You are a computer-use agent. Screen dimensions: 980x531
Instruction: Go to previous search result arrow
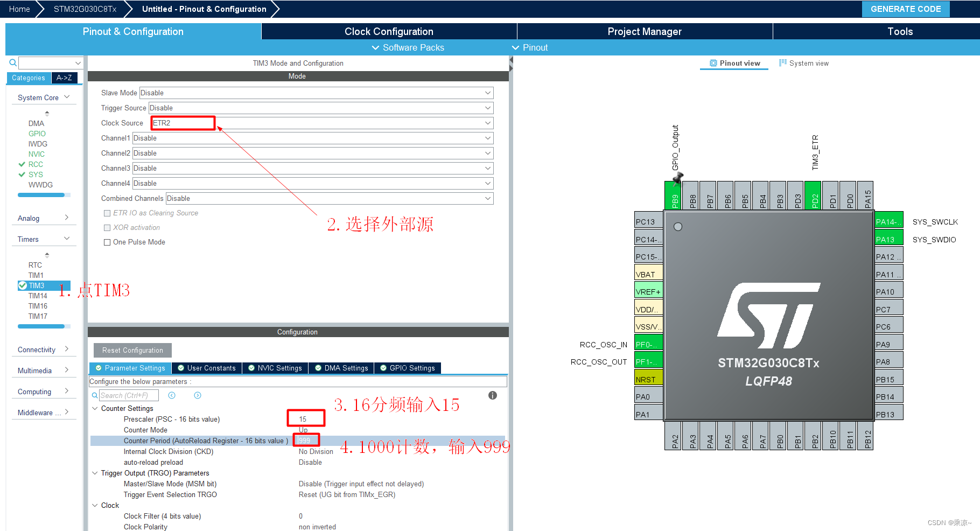tap(172, 395)
